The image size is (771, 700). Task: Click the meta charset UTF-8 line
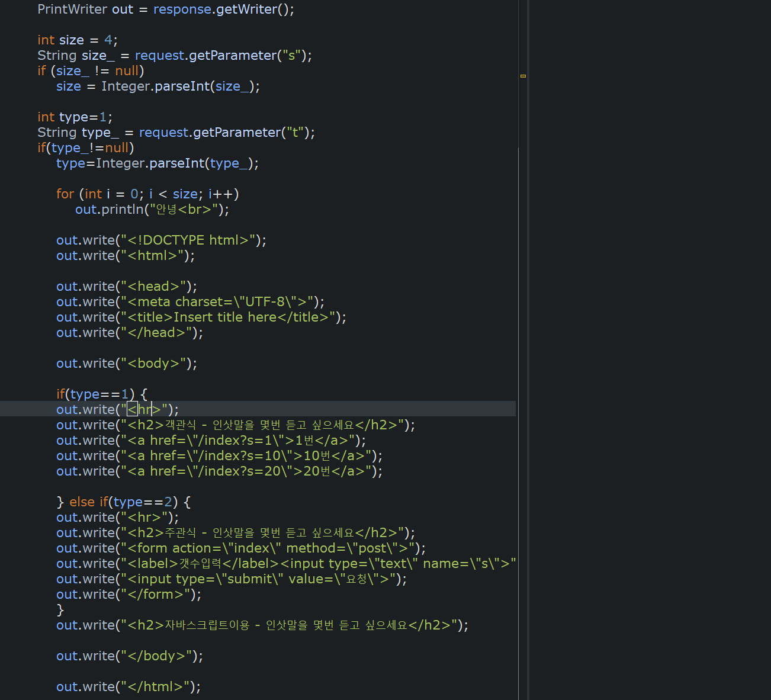pos(190,302)
